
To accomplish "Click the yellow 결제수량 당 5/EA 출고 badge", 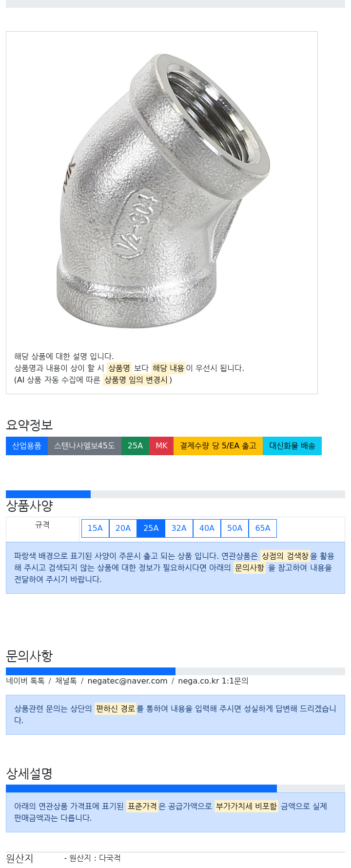I will pos(218,446).
